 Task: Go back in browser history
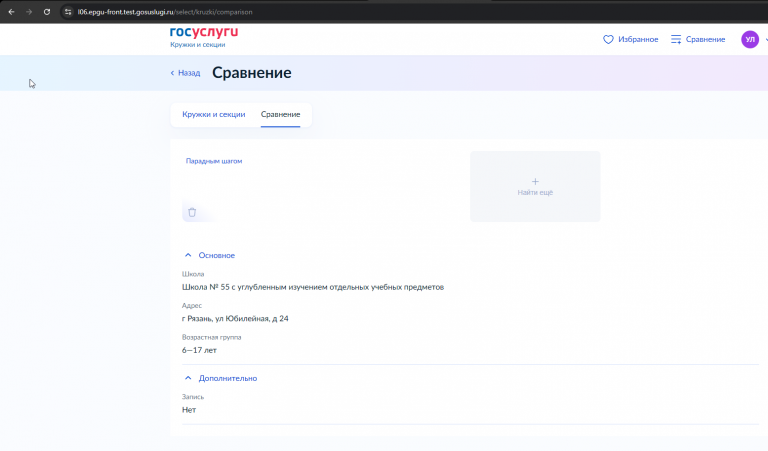pyautogui.click(x=11, y=12)
